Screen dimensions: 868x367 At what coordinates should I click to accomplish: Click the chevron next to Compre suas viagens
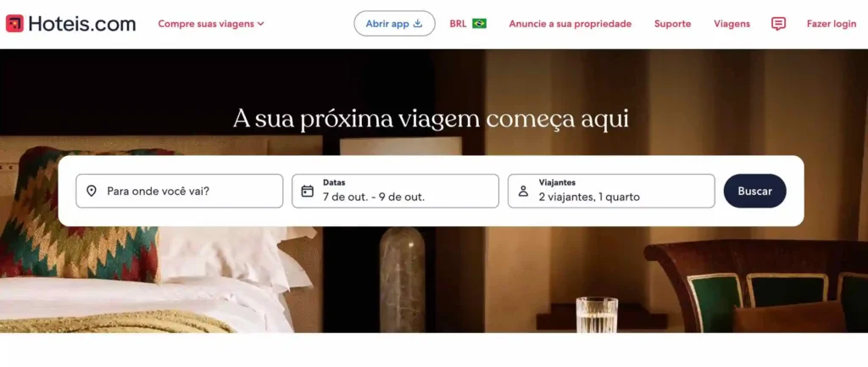(x=260, y=24)
